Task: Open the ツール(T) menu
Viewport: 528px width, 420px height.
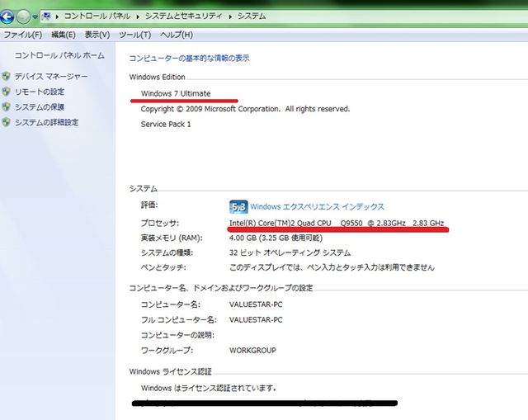Action: [134, 35]
